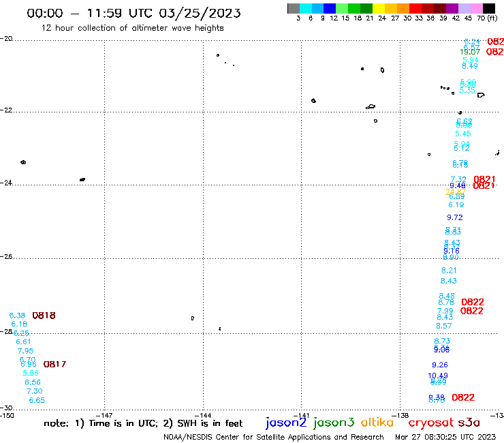Click the longitude axis label -144
This screenshot has width=504, height=443.
pos(203,415)
